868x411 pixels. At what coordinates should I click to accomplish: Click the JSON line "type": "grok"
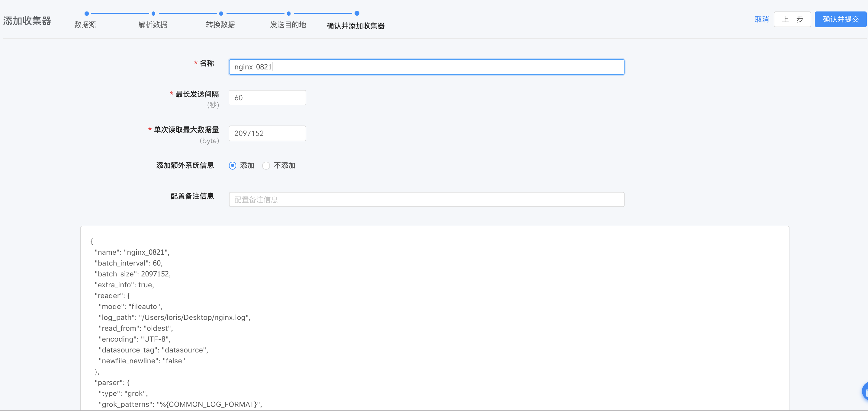tap(123, 393)
